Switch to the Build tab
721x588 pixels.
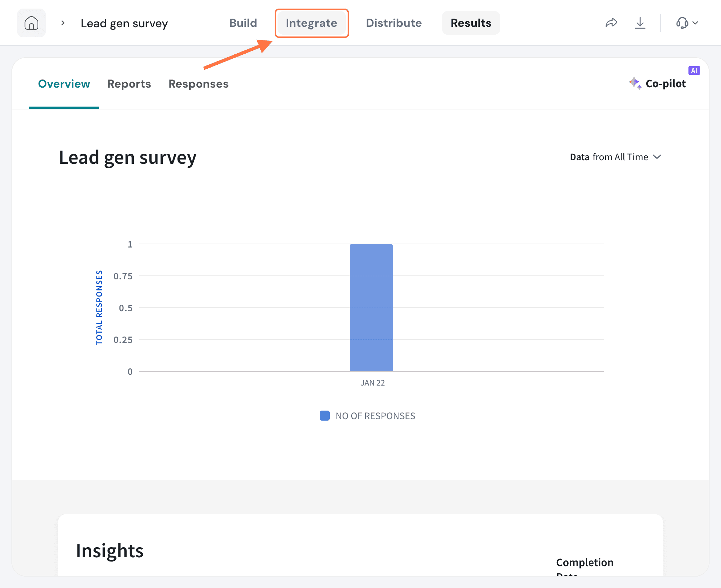point(243,23)
